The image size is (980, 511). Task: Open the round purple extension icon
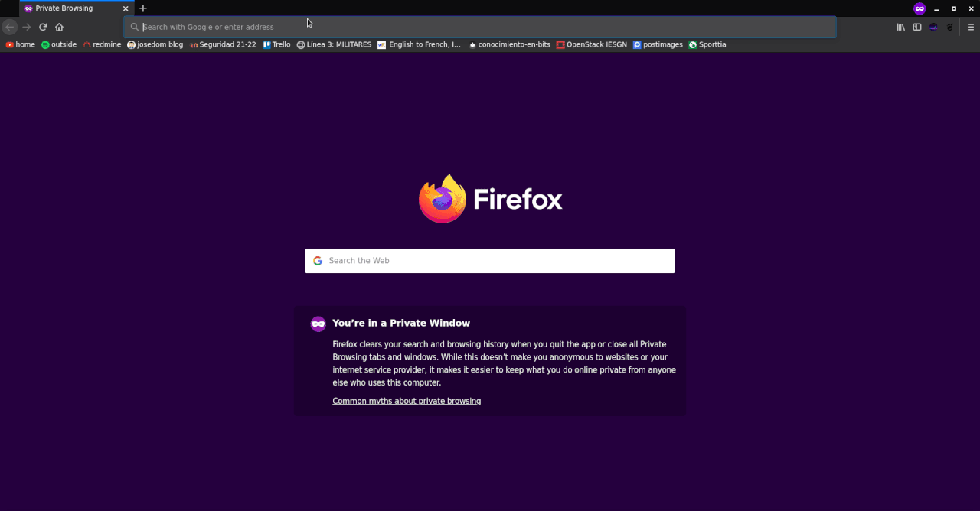[x=933, y=27]
